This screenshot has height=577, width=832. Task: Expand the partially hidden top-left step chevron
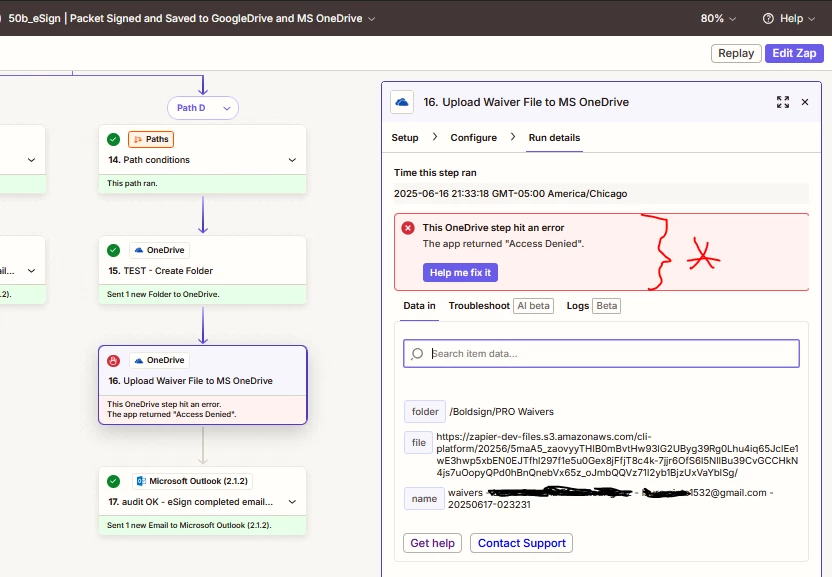(31, 160)
